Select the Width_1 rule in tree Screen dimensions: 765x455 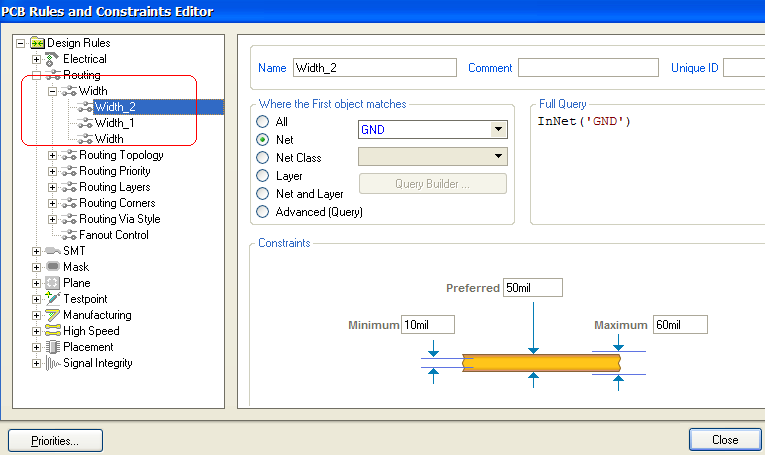pos(114,123)
